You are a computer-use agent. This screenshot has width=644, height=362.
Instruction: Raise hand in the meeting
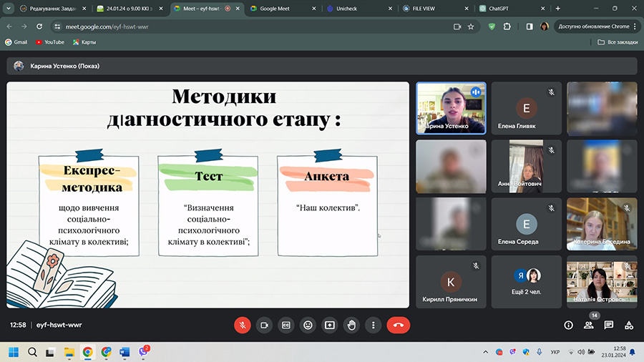coord(351,325)
